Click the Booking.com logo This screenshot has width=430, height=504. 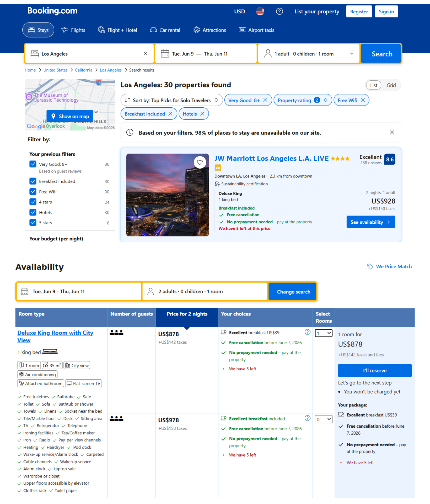(52, 11)
